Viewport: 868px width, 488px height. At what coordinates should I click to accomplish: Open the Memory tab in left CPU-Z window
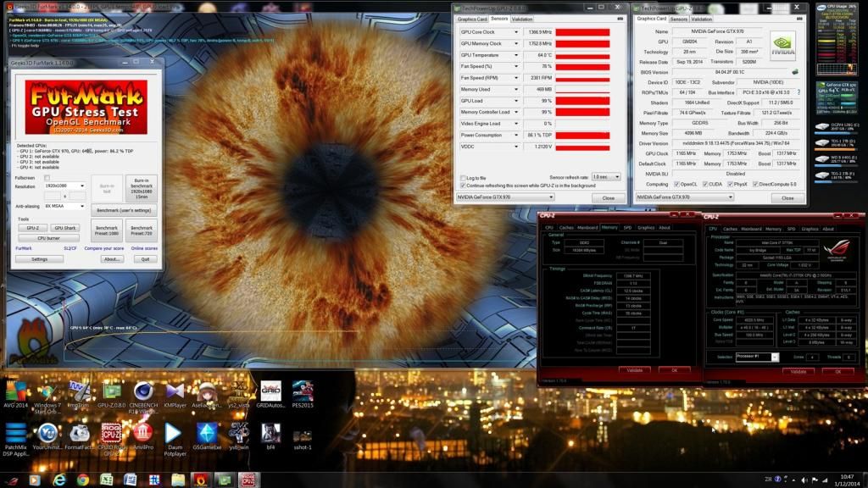[x=609, y=227]
